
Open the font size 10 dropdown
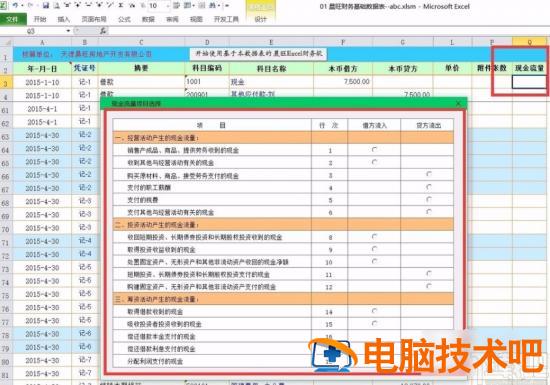tap(167, 5)
